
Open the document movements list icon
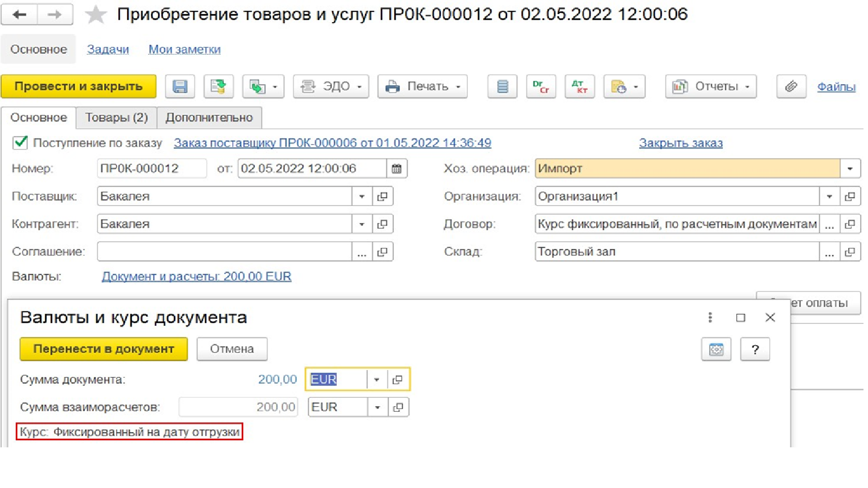[502, 86]
